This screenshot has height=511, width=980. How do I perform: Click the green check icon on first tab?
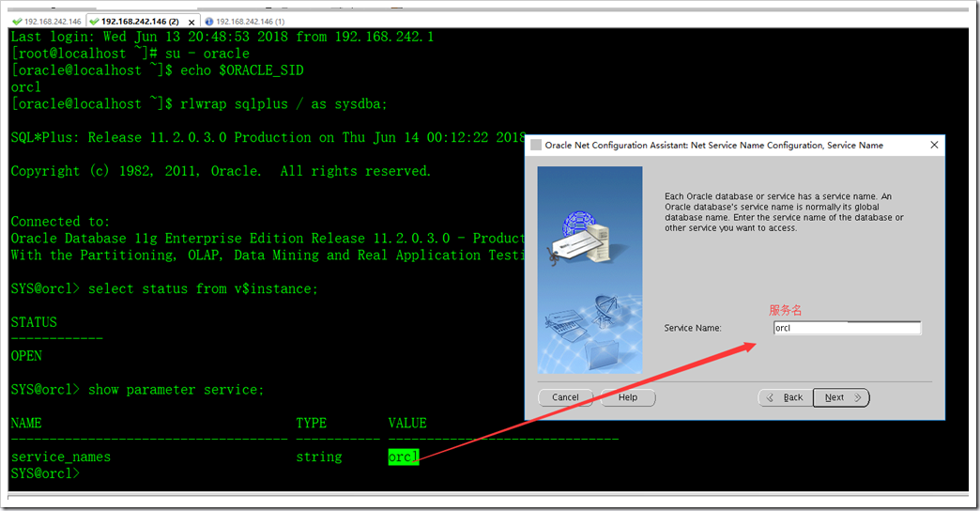[17, 22]
